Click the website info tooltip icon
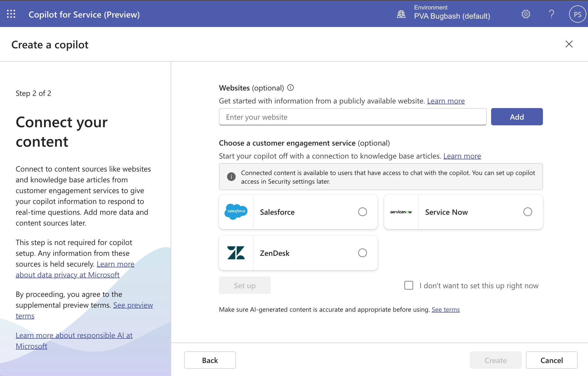Screen dimensions: 588x376 point(290,88)
